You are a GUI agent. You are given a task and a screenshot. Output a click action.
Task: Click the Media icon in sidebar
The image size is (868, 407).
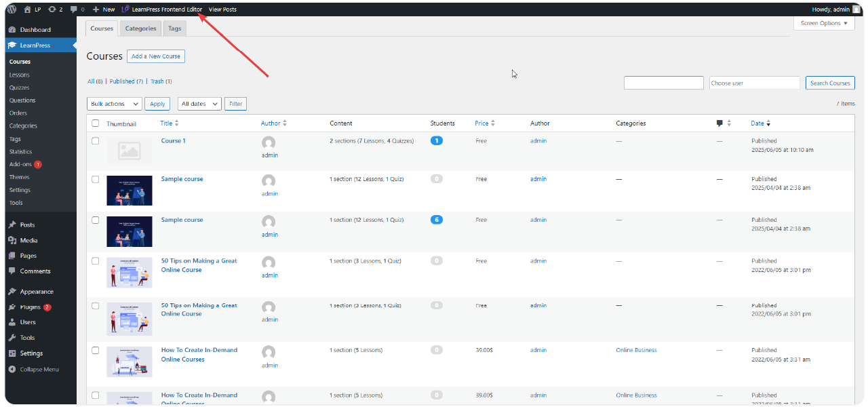pos(12,240)
